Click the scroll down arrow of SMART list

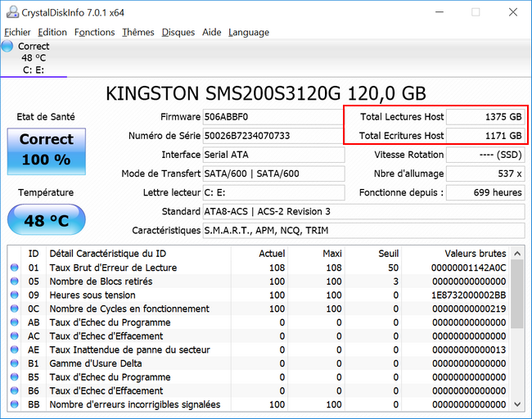[517, 404]
